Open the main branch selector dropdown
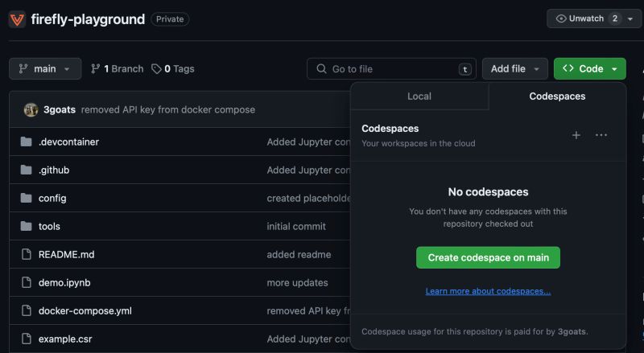 45,69
